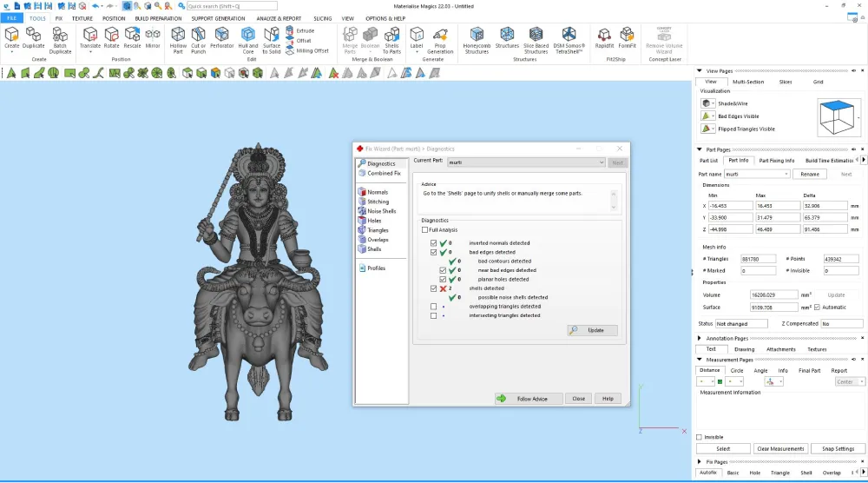Select Honeycomb Structures tool
This screenshot has width=868, height=483.
(477, 41)
